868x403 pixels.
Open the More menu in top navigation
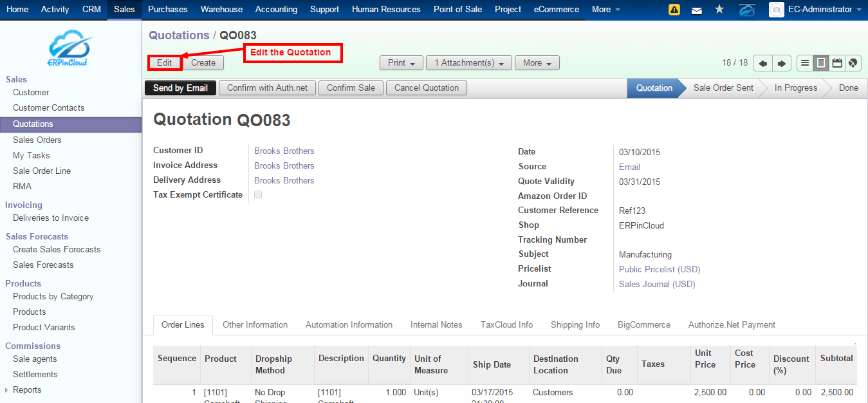point(606,10)
